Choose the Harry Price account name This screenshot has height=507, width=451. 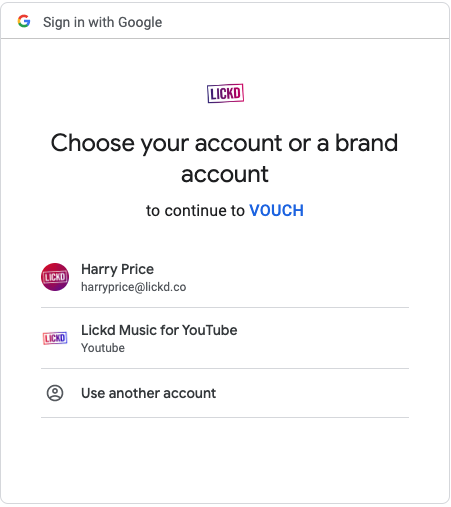117,269
